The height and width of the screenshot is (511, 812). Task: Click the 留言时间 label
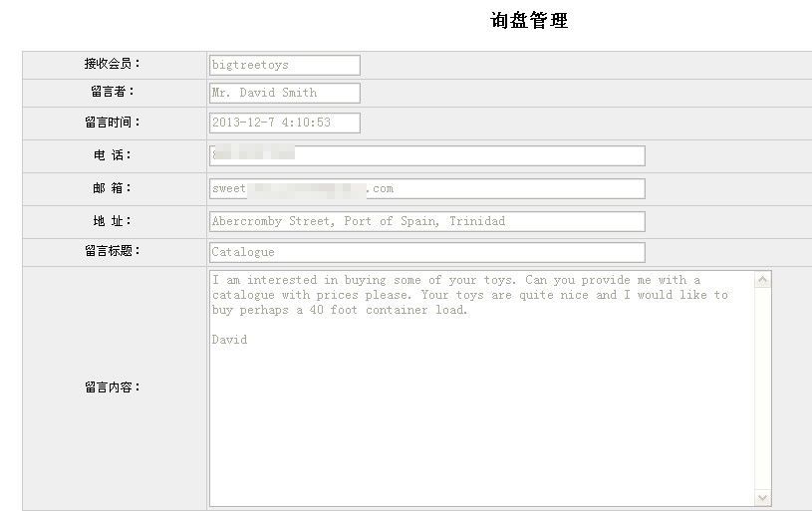click(113, 123)
